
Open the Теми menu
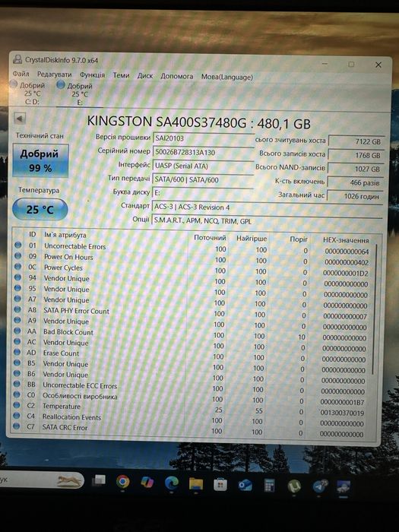click(x=121, y=75)
